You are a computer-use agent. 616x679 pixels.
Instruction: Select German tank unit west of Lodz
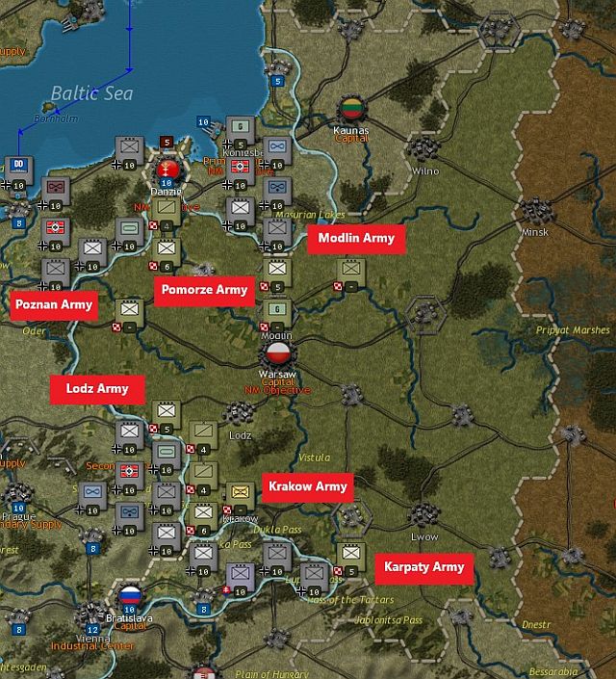click(167, 456)
